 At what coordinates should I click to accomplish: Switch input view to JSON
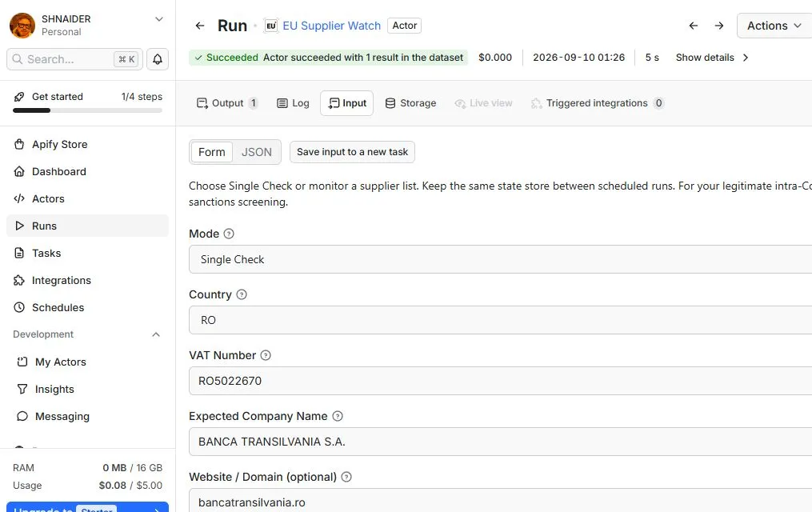(256, 152)
